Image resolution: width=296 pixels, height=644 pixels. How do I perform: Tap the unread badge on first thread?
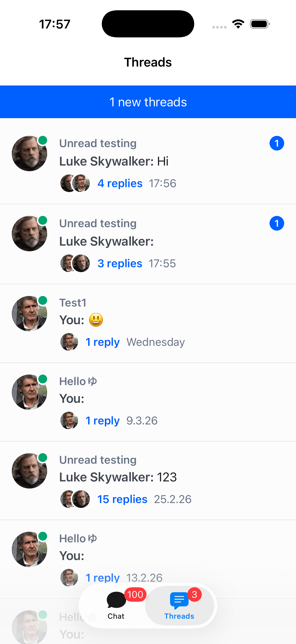tap(277, 143)
